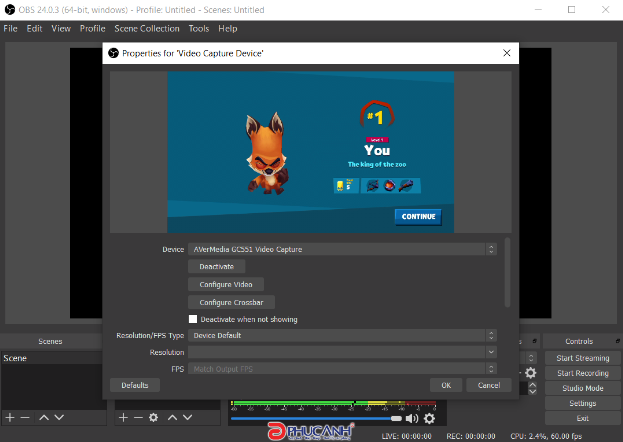Enable Studio Mode button
Image resolution: width=623 pixels, height=442 pixels.
[582, 388]
